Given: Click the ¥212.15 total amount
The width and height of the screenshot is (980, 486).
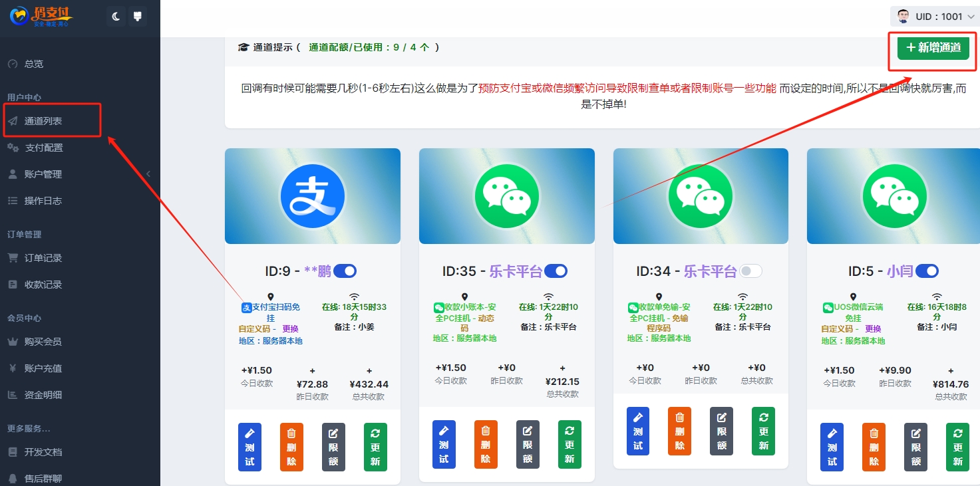Looking at the screenshot, I should tap(562, 382).
